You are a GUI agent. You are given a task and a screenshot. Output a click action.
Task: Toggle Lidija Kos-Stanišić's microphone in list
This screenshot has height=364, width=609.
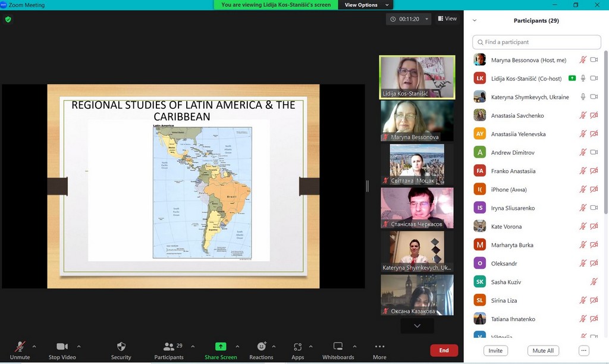pos(583,79)
